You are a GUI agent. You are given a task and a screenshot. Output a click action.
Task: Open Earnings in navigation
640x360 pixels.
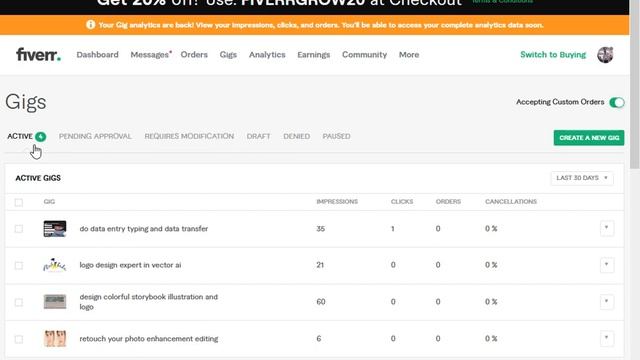313,55
